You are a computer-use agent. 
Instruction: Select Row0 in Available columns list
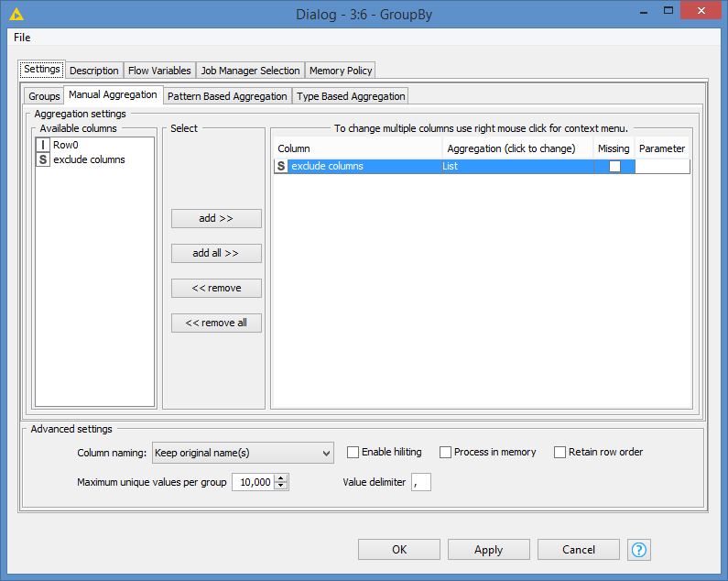point(94,145)
